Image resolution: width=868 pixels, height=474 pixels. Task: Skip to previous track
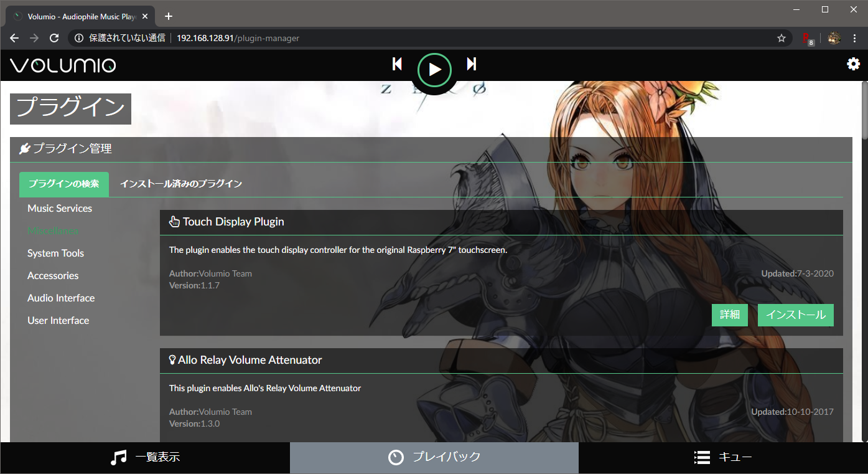point(397,64)
